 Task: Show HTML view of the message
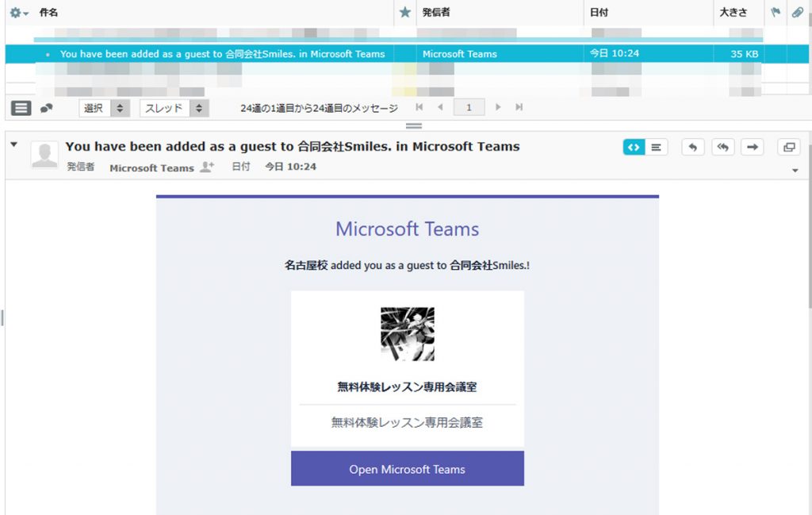point(634,147)
